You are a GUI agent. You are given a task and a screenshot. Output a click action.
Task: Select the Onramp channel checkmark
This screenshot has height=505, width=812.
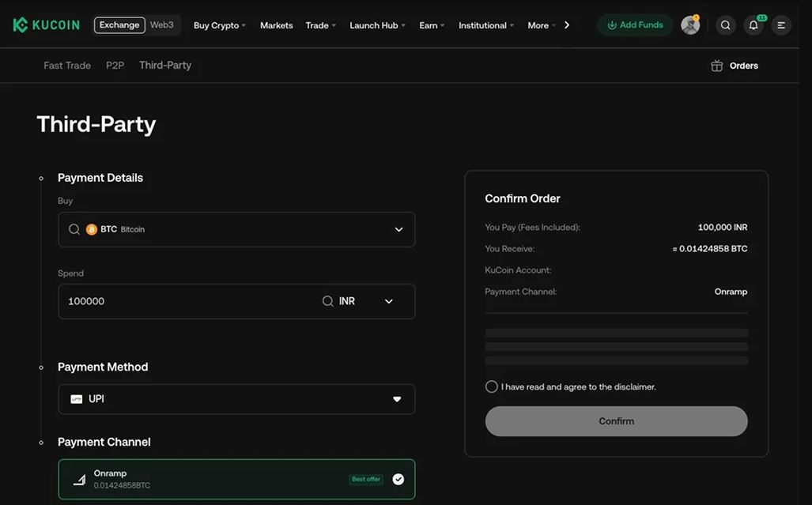(398, 479)
